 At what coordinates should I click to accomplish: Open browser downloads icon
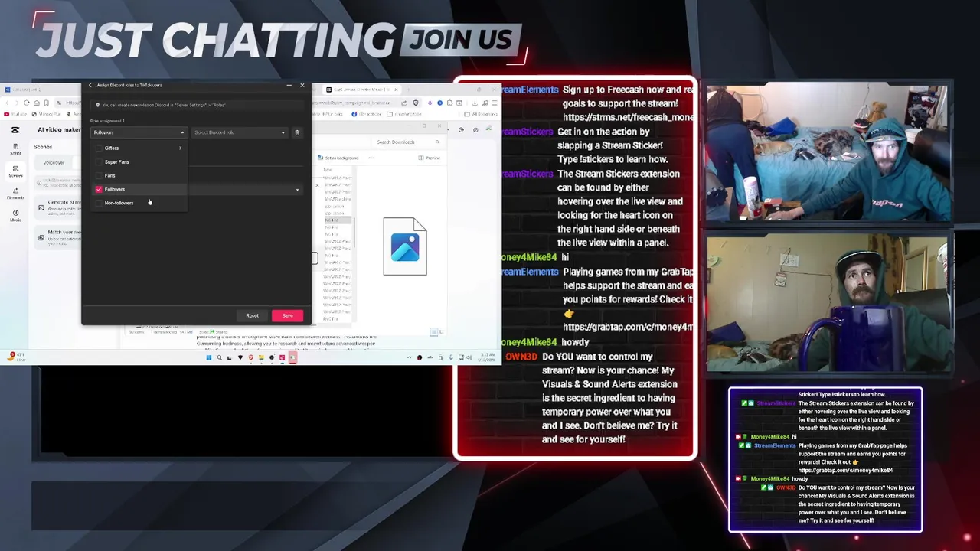point(474,103)
